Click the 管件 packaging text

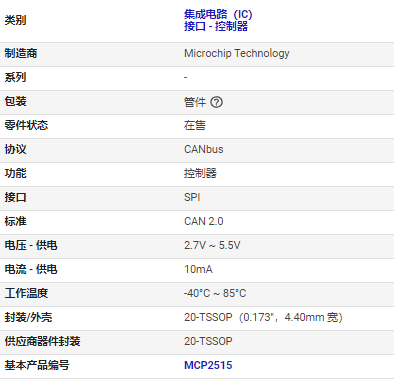pos(195,102)
